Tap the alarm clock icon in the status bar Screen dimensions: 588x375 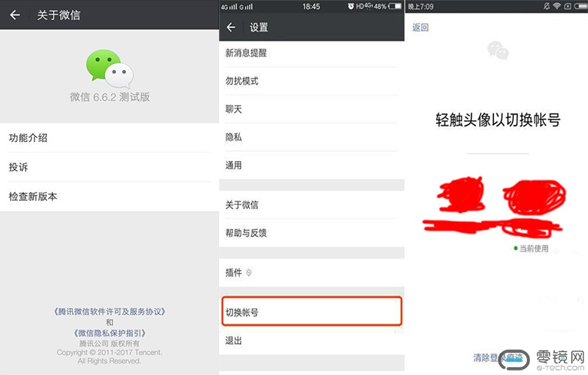[351, 7]
